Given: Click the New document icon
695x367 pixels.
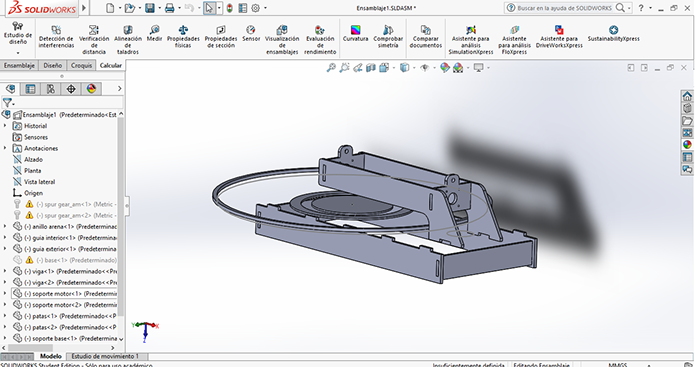Looking at the screenshot, I should [x=110, y=8].
